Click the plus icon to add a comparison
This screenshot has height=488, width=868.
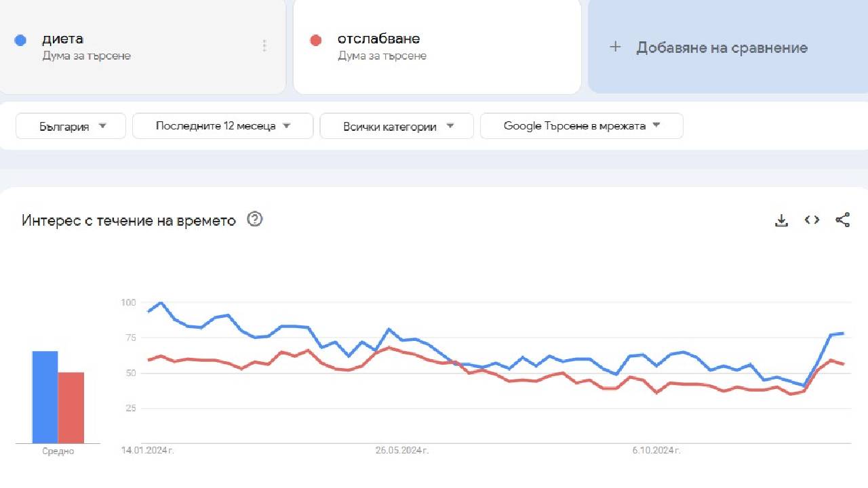click(x=615, y=47)
